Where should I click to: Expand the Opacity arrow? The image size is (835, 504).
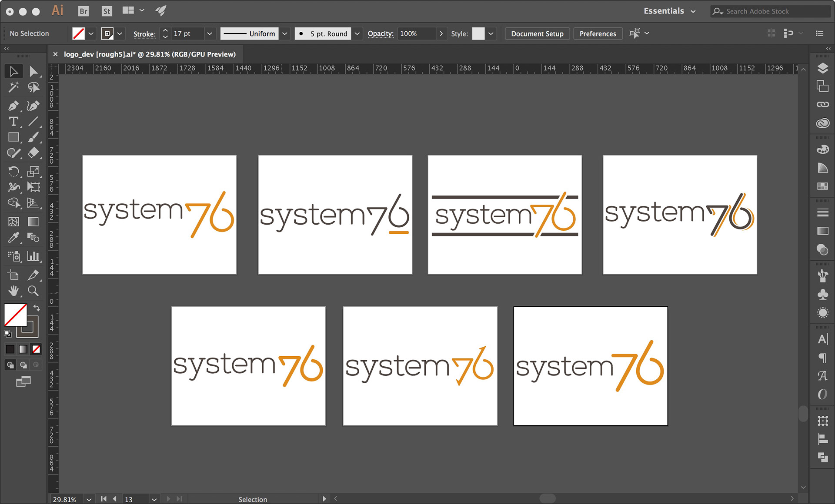point(441,33)
